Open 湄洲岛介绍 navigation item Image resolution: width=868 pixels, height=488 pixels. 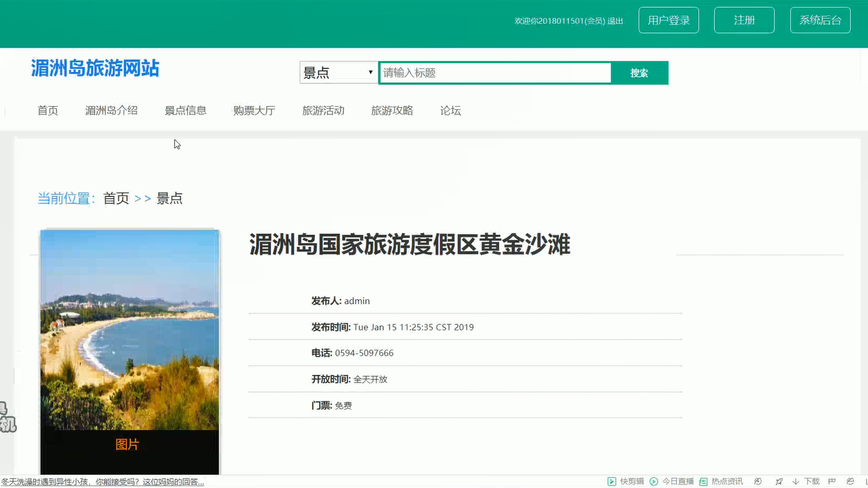pos(112,110)
